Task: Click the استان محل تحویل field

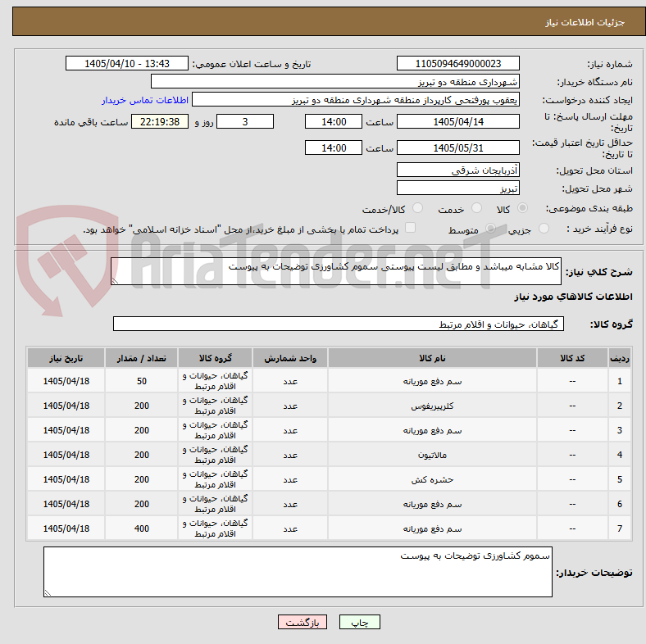Action: point(457,170)
